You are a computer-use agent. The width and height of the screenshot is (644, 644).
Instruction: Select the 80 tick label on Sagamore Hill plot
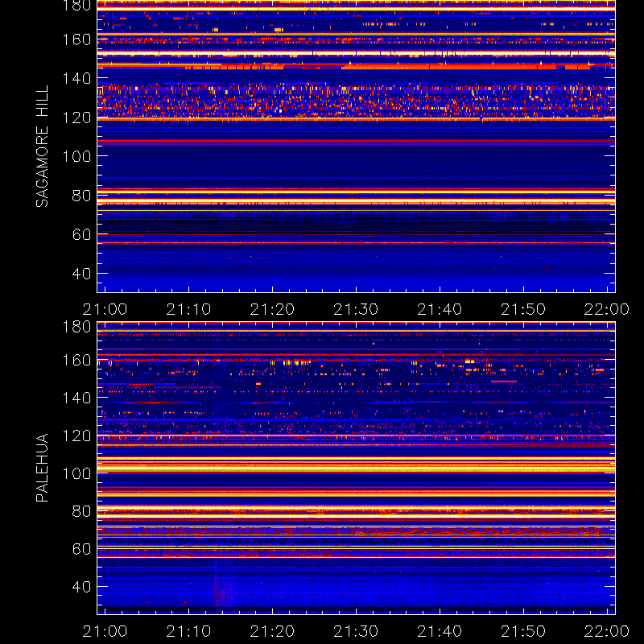tap(82, 196)
